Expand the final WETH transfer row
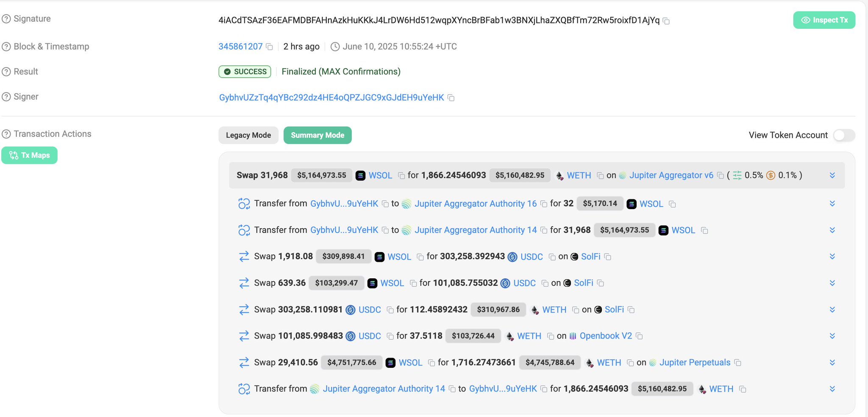 click(x=832, y=389)
